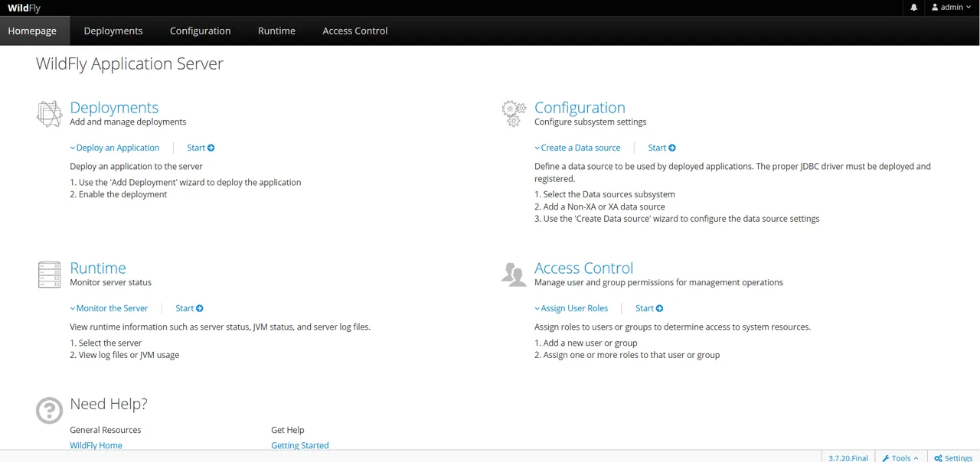Open the Runtime section heading link
980x462 pixels.
tap(98, 268)
